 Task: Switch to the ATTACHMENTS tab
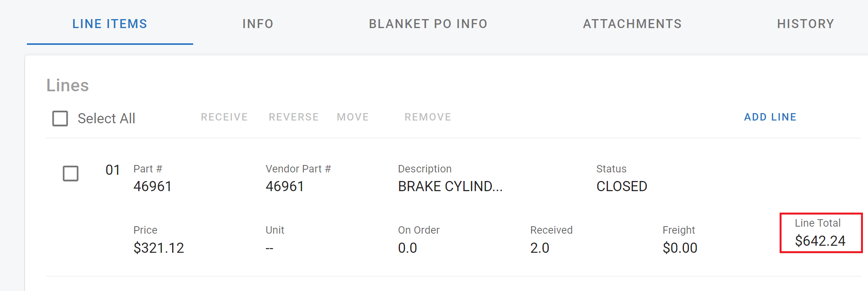point(632,24)
